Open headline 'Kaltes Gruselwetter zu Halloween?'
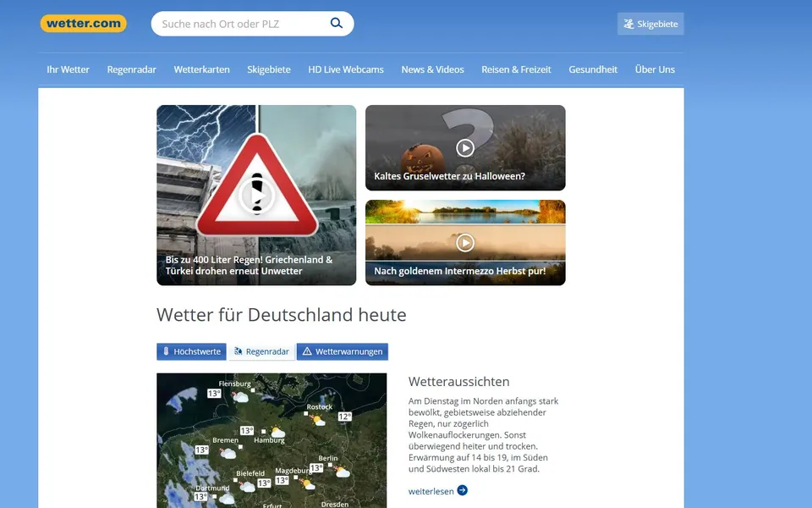812x508 pixels. tap(449, 176)
